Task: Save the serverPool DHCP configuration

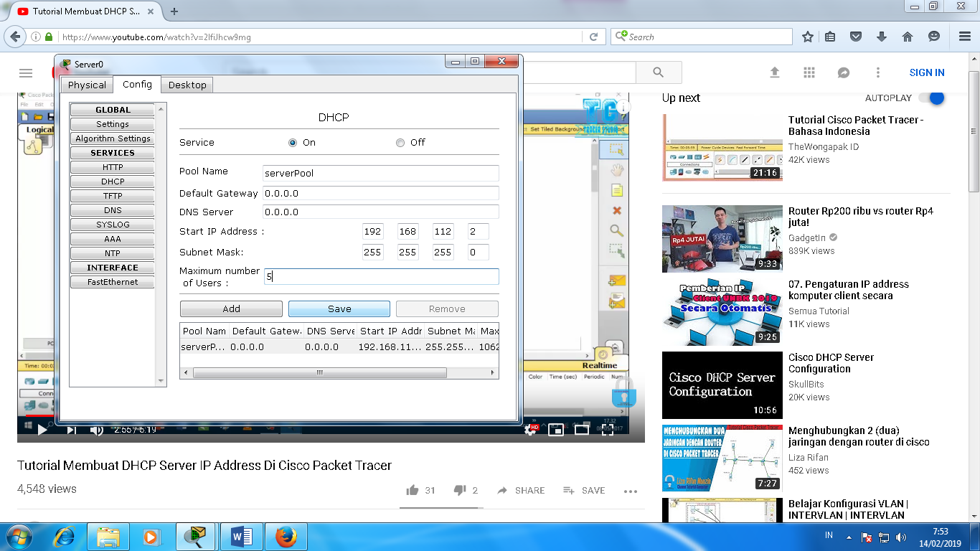Action: pyautogui.click(x=339, y=309)
